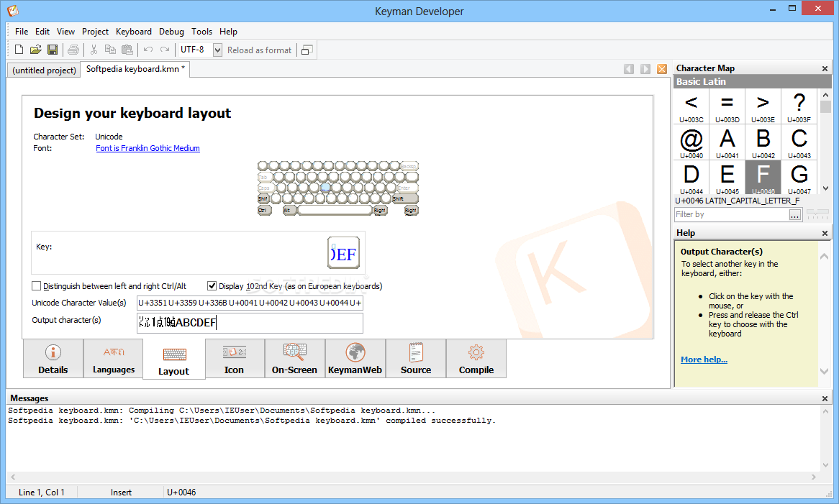
Task: Select the question mark character U+003F
Action: pos(799,106)
